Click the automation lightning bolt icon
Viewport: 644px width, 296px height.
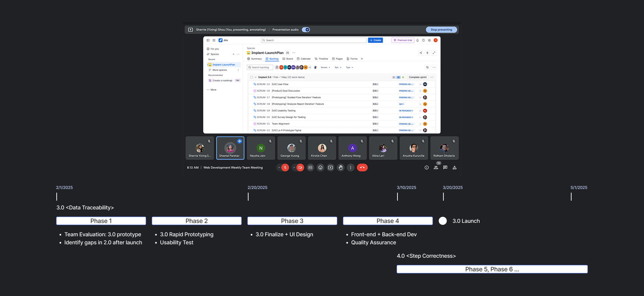tap(427, 53)
